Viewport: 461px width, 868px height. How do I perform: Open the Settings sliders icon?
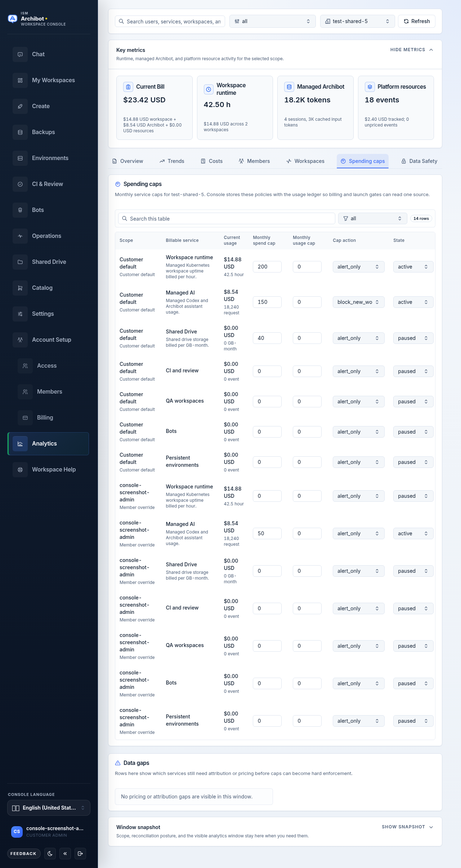pos(20,314)
